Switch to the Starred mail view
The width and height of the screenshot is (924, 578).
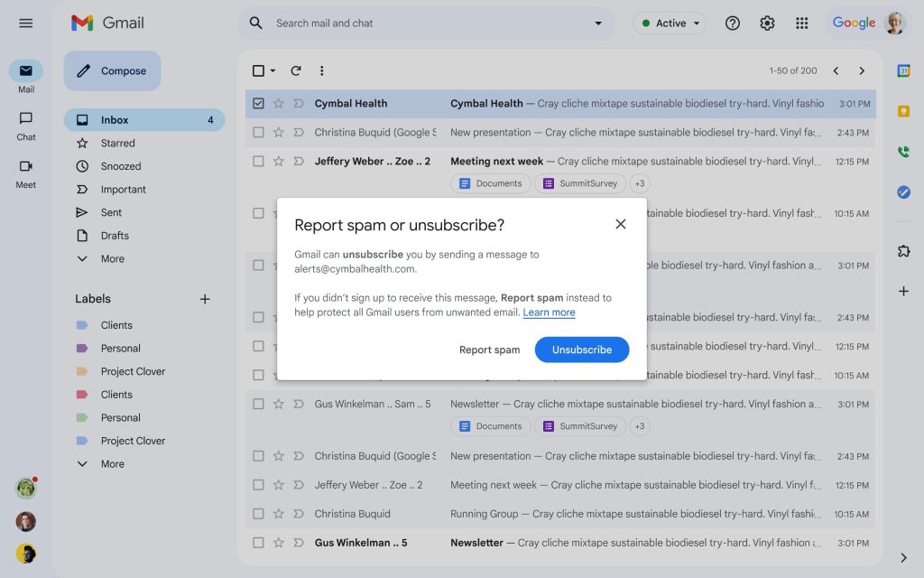click(115, 143)
